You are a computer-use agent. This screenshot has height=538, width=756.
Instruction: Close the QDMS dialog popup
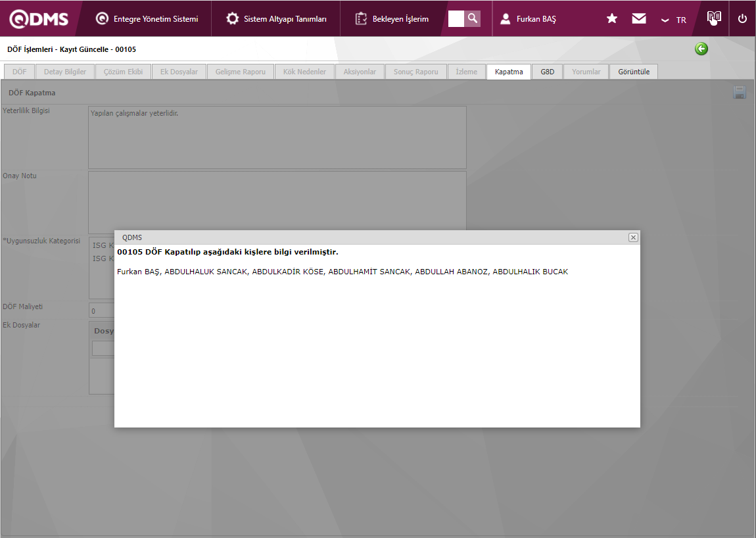click(x=633, y=237)
